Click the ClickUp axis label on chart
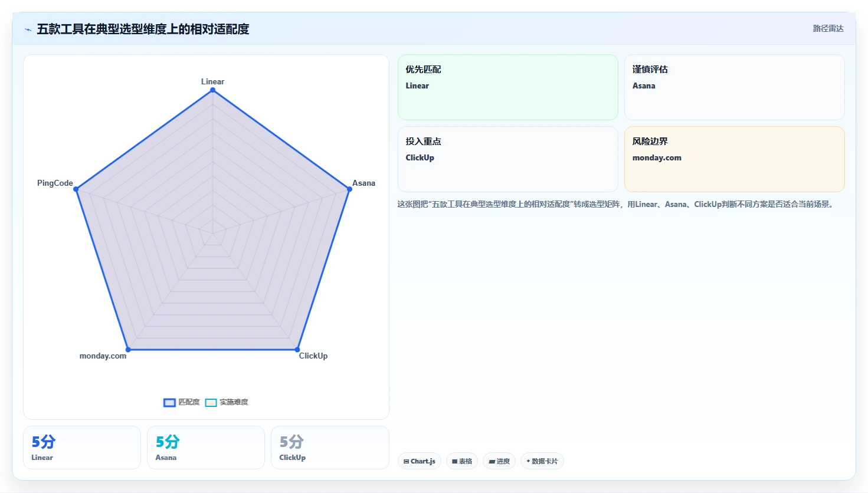This screenshot has height=493, width=868. tap(313, 356)
